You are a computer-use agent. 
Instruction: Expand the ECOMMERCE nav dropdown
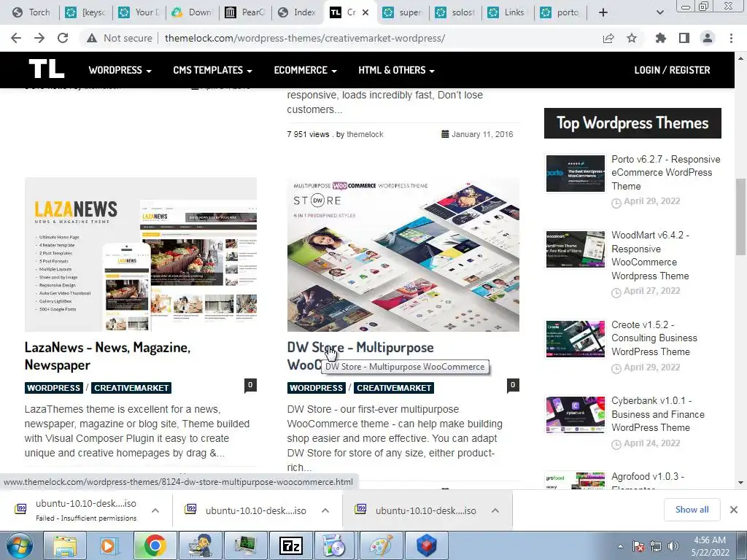click(x=306, y=70)
